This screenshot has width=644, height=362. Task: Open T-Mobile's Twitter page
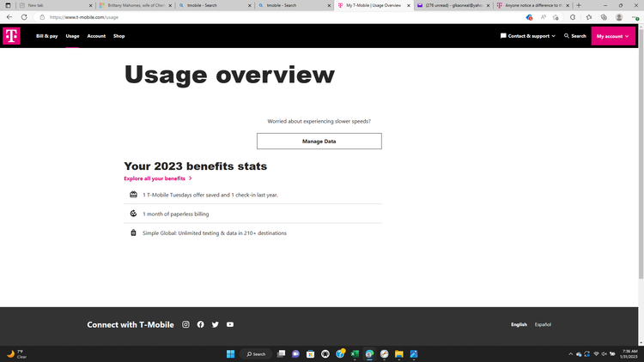[x=216, y=324]
